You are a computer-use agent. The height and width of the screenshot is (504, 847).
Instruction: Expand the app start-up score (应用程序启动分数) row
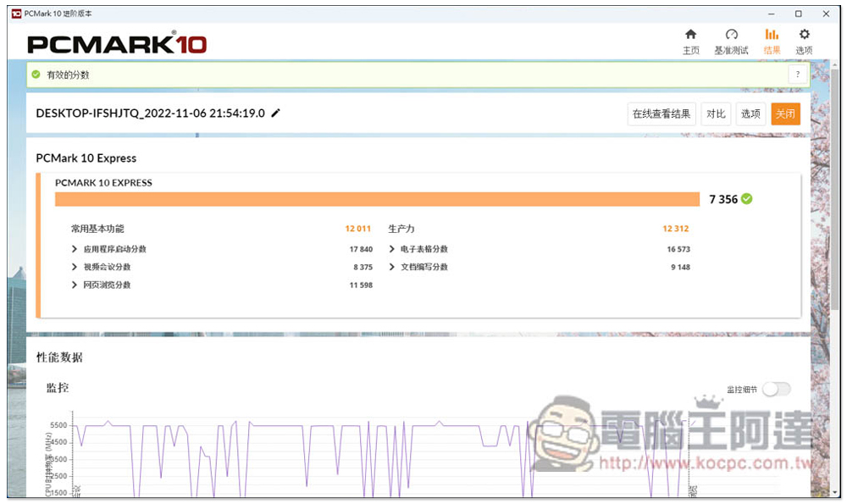75,249
